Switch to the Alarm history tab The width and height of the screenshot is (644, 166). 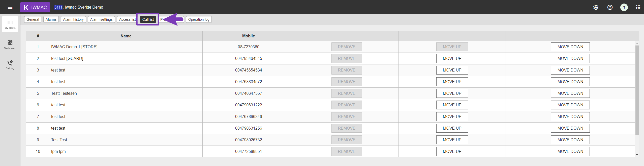click(x=73, y=19)
